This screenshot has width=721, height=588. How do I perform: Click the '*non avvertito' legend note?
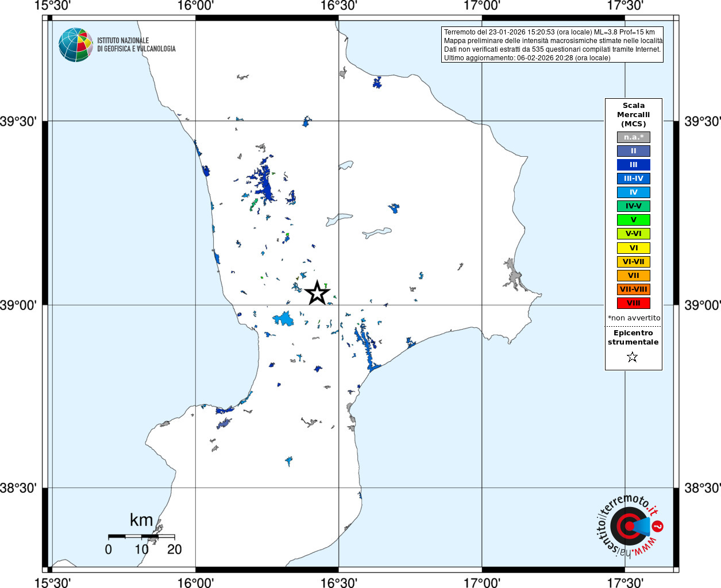pyautogui.click(x=634, y=318)
